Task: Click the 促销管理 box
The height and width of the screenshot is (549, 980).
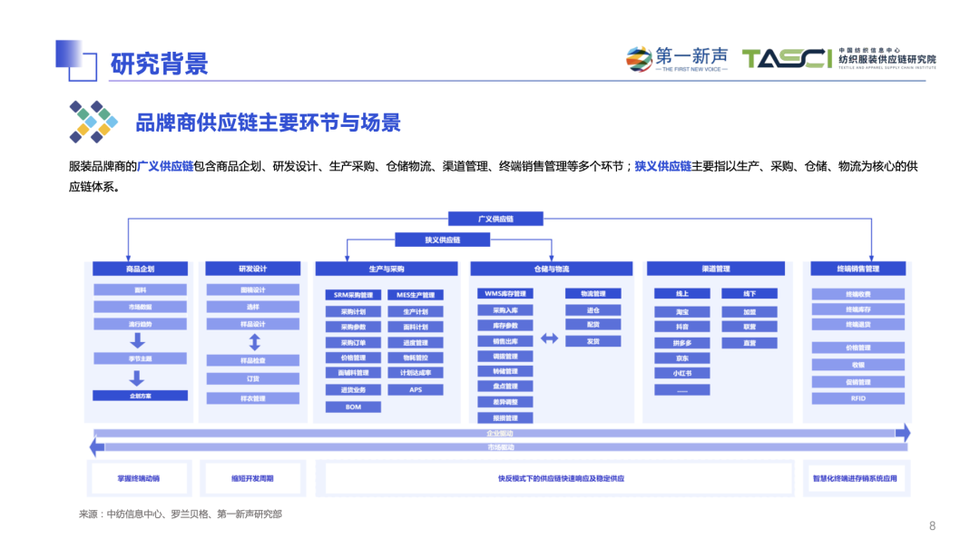Action: [x=858, y=382]
